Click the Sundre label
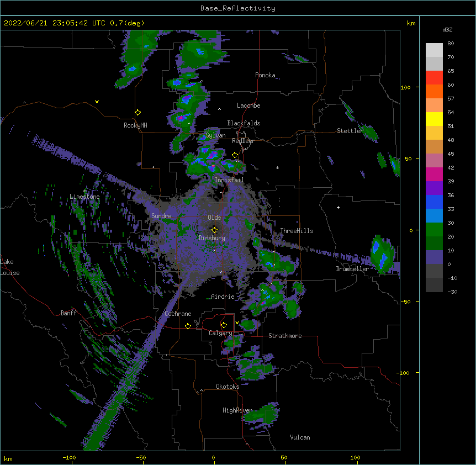 click(x=161, y=216)
